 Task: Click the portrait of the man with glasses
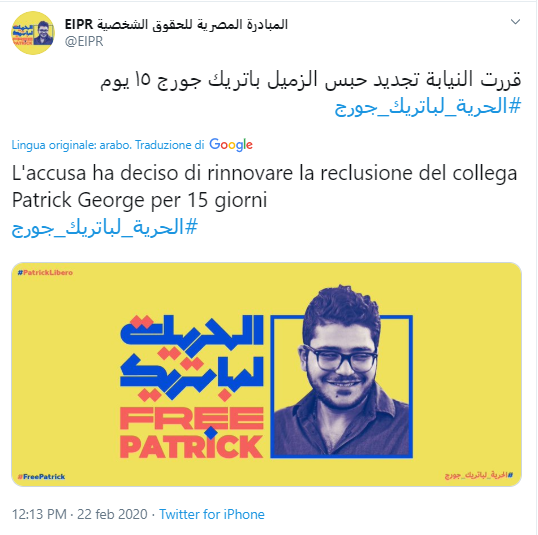click(342, 371)
